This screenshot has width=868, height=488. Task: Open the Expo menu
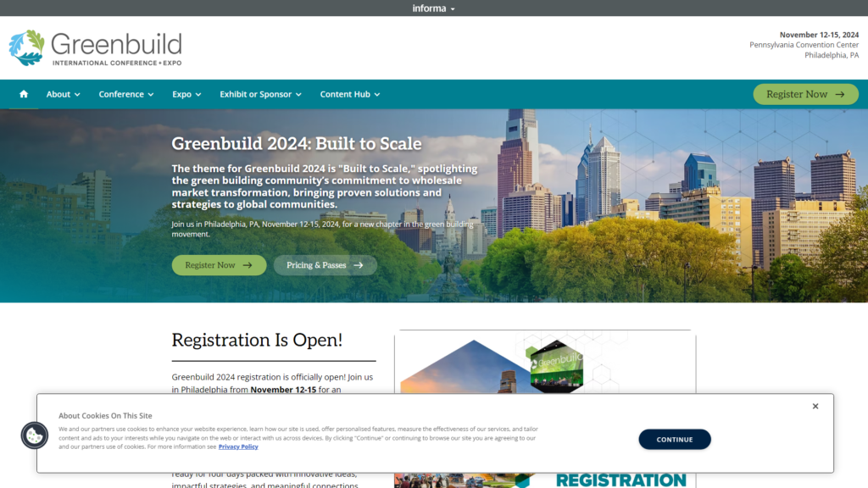[x=186, y=94]
